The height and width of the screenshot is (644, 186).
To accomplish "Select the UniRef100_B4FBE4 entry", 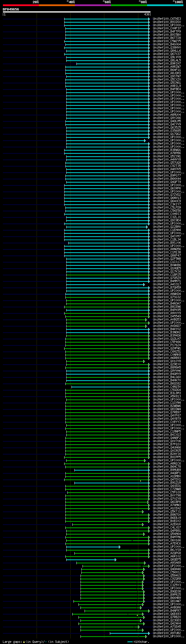I will 167,89.
